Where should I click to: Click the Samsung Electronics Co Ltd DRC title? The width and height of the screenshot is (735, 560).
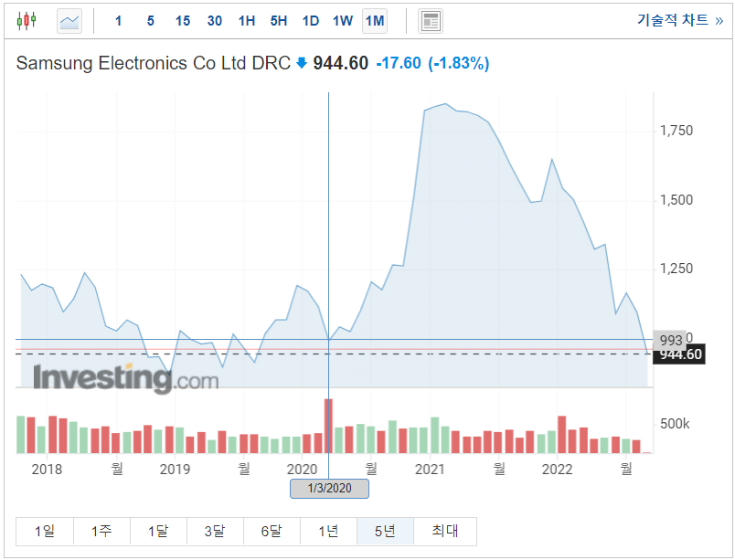154,63
